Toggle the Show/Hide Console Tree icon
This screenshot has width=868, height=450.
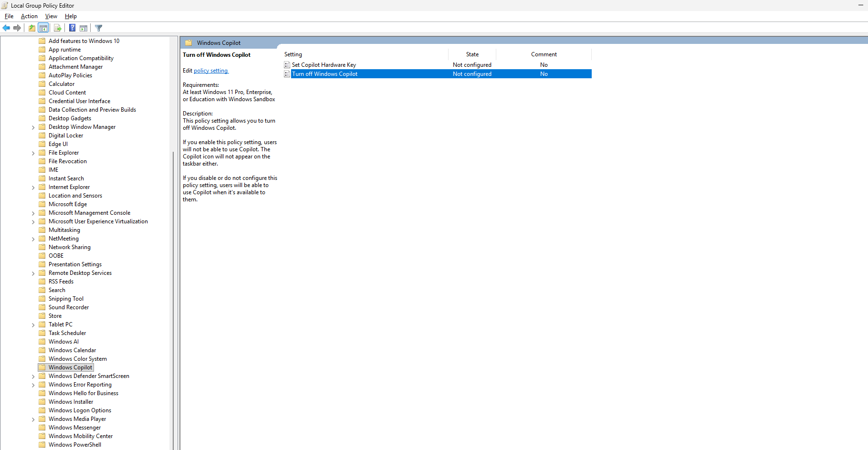tap(43, 28)
